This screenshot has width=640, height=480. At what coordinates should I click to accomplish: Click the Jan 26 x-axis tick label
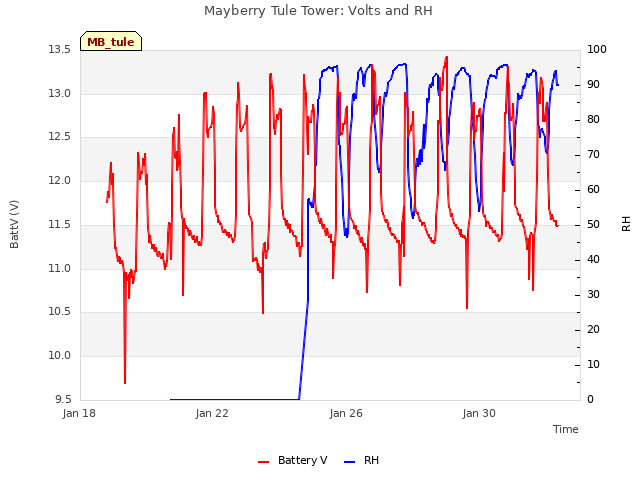pyautogui.click(x=346, y=413)
